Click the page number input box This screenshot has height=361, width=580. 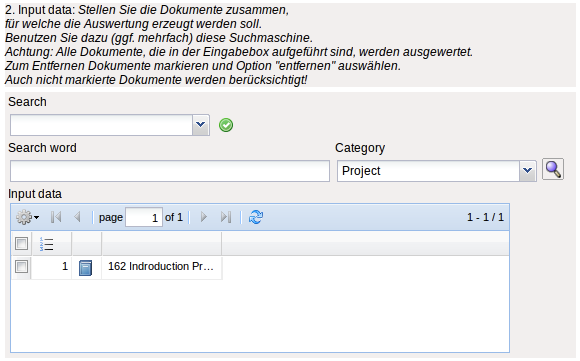point(144,217)
